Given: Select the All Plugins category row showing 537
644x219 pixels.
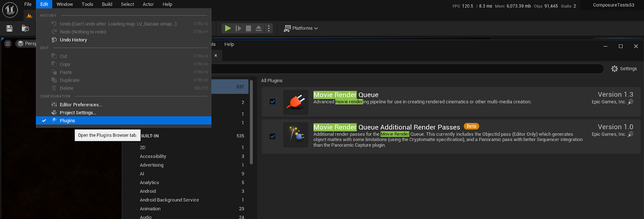Looking at the screenshot, I should click(x=230, y=87).
